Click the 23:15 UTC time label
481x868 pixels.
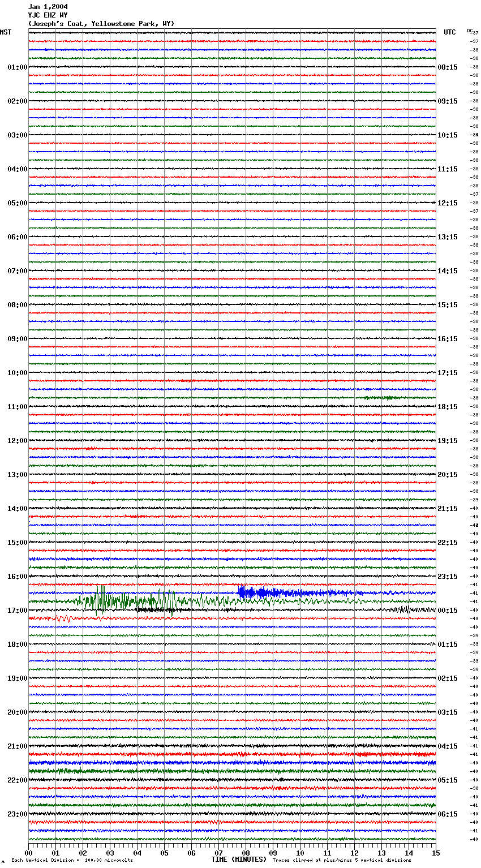(x=448, y=577)
